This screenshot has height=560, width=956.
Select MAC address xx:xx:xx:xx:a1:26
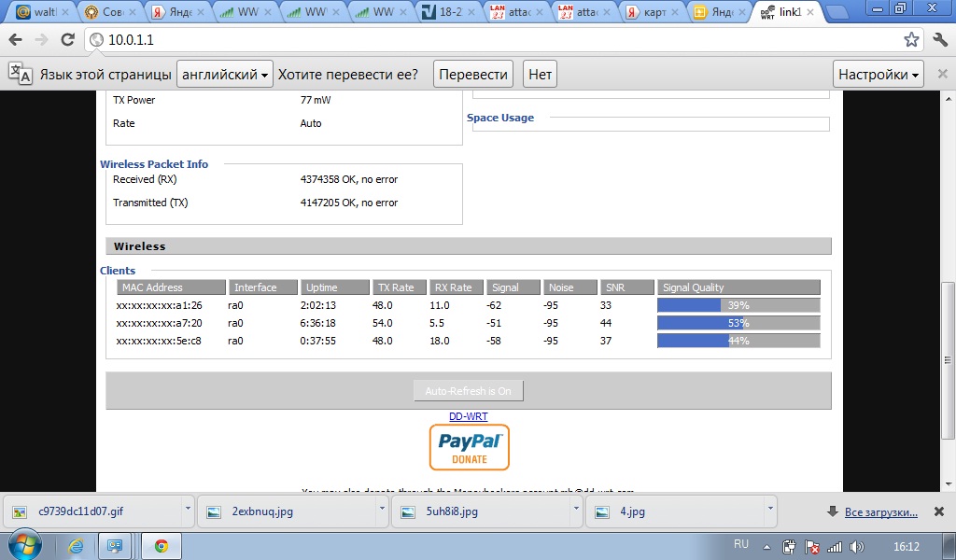point(159,305)
